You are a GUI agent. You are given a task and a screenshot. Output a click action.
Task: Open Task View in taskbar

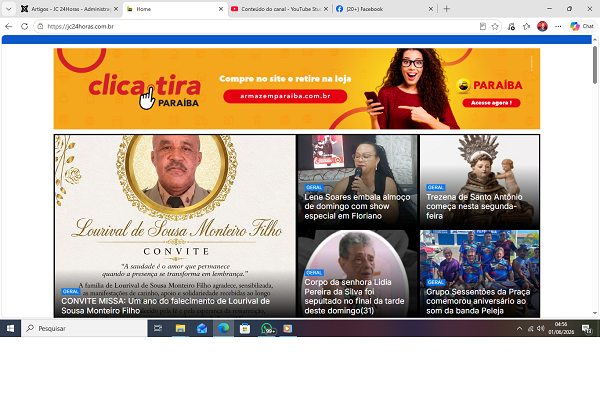[158, 328]
